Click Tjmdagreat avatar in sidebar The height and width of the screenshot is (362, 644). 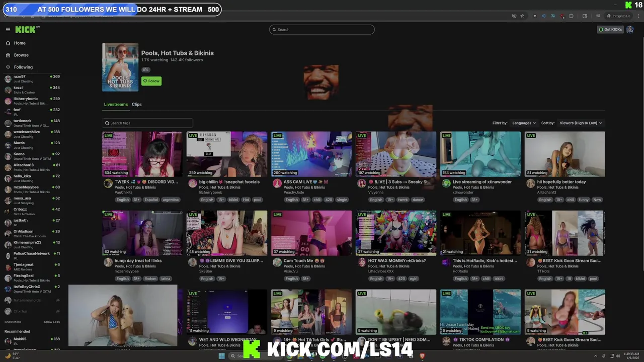tap(8, 267)
